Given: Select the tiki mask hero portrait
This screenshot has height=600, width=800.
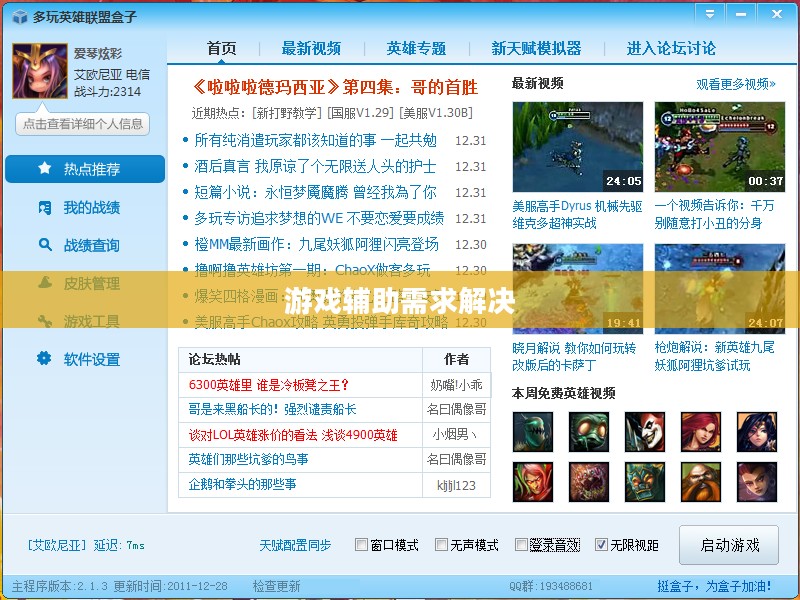Looking at the screenshot, I should [645, 482].
